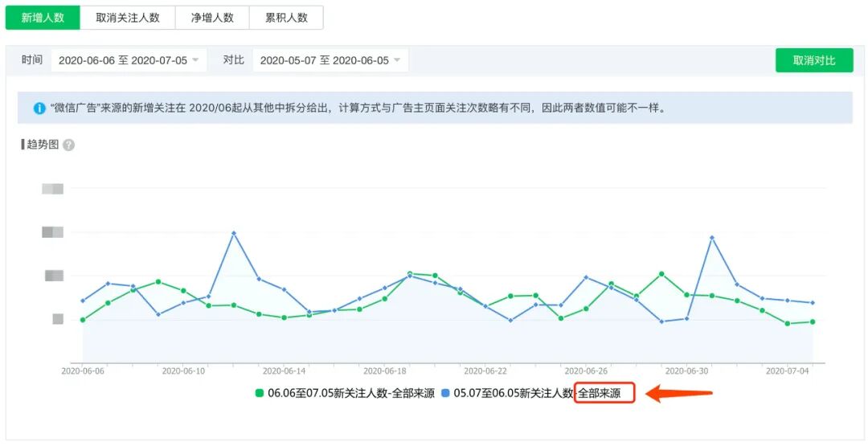Image resolution: width=868 pixels, height=446 pixels.
Task: Click the green peak point near 2020-06-29
Action: coord(661,274)
